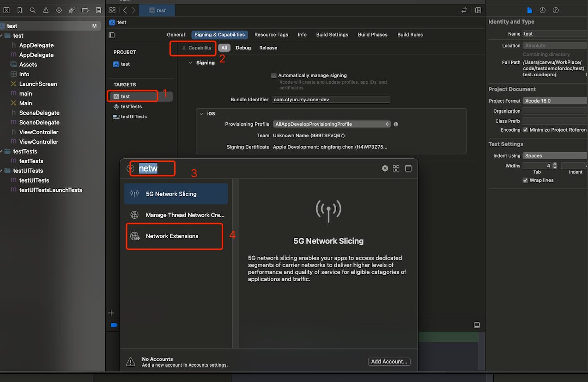Clear the capability search text

coord(385,168)
